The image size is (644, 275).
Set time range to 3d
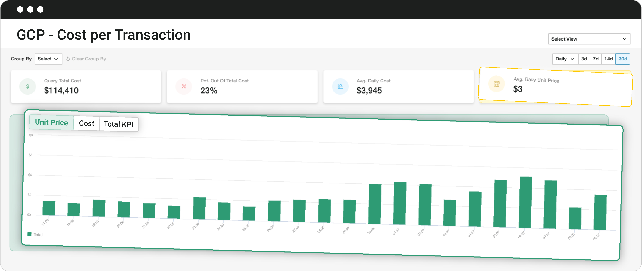point(584,59)
